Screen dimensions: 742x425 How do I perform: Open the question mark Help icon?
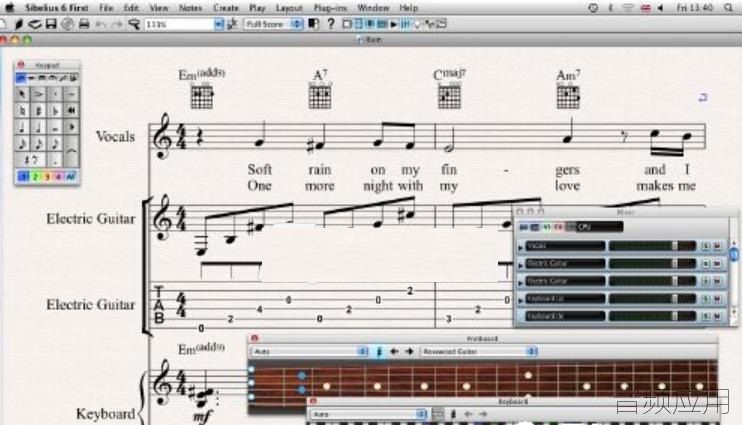tap(331, 24)
